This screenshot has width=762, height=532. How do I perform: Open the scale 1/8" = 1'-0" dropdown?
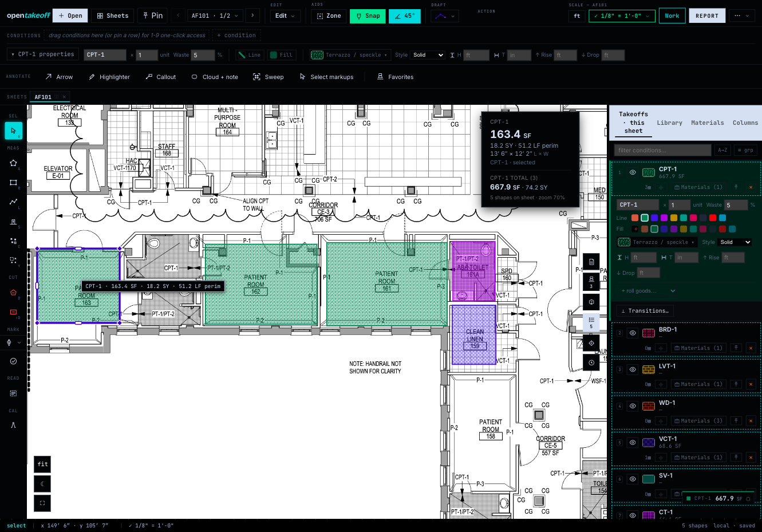pos(622,16)
